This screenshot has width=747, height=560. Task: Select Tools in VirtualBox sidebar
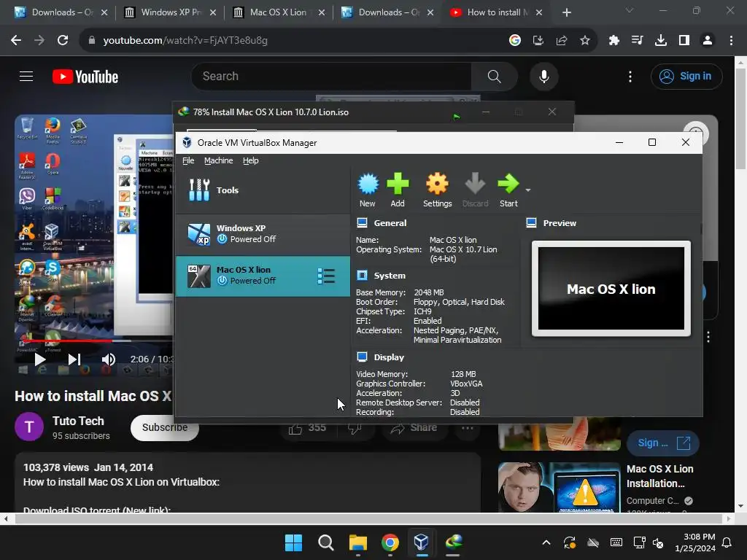[x=263, y=190]
